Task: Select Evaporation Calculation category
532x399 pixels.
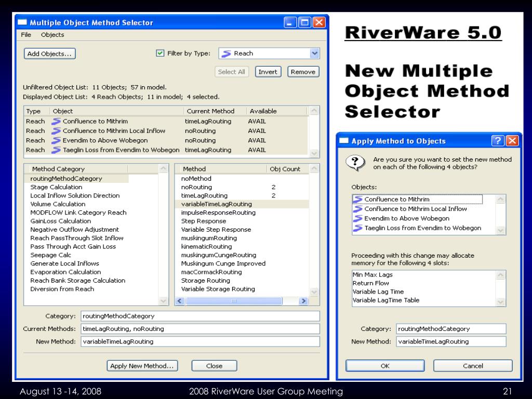Action: (x=65, y=272)
